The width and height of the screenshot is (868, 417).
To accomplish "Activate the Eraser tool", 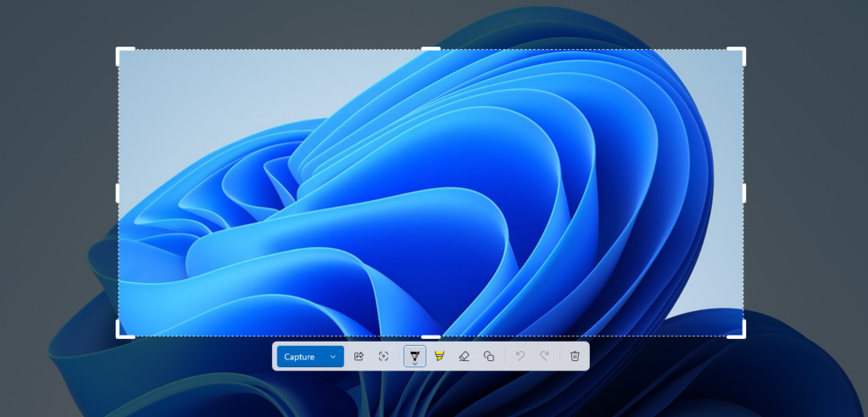I will tap(464, 357).
